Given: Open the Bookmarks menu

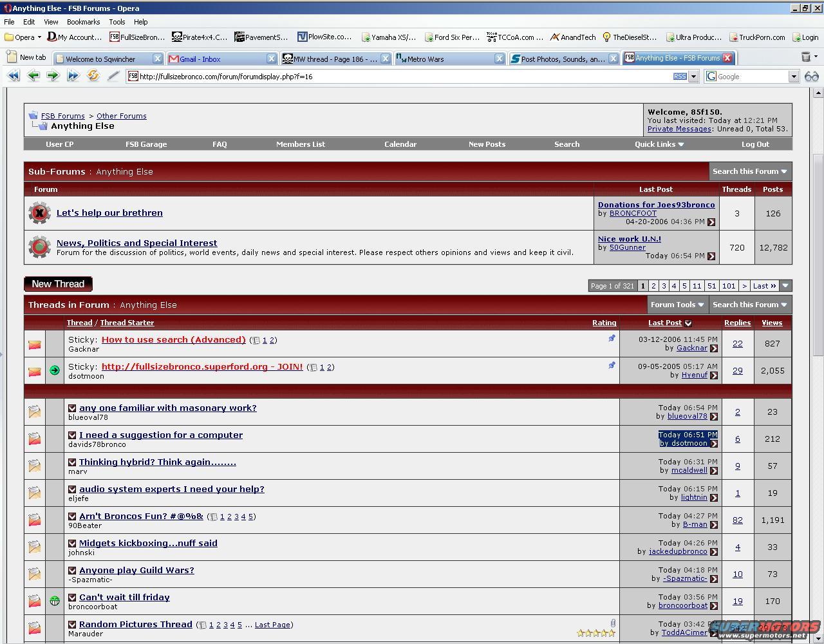Looking at the screenshot, I should [x=83, y=21].
